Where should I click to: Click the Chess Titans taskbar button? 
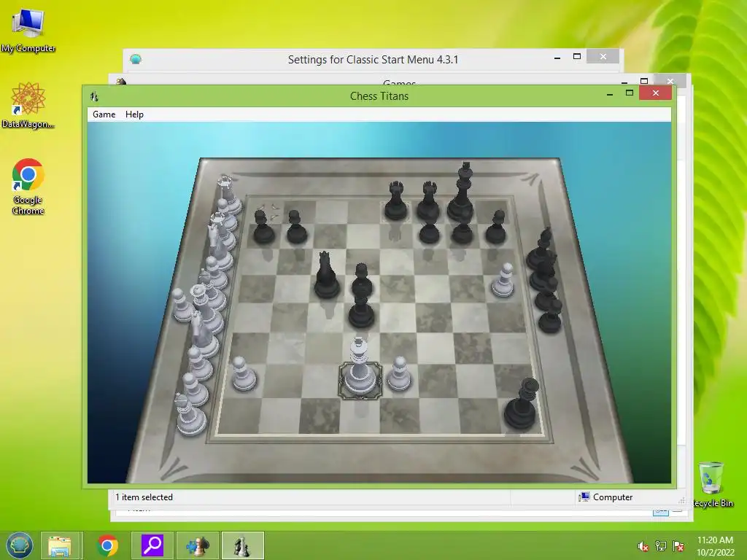click(242, 545)
